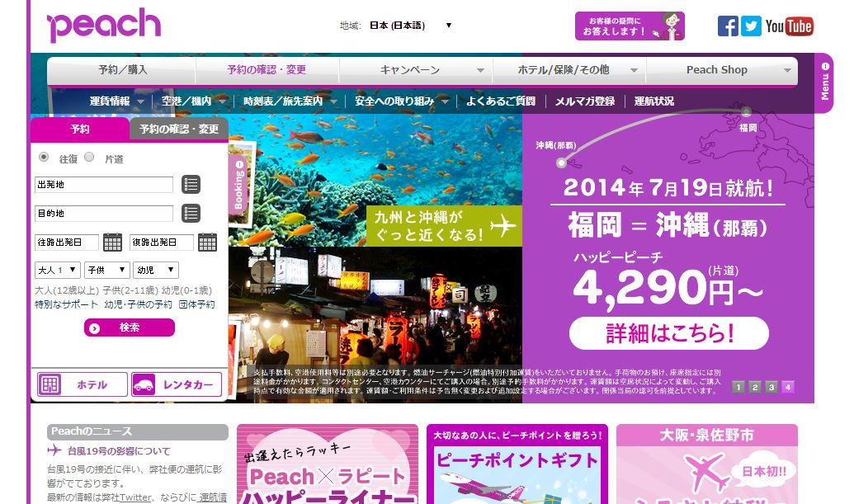Click the ホテル button

(x=83, y=384)
